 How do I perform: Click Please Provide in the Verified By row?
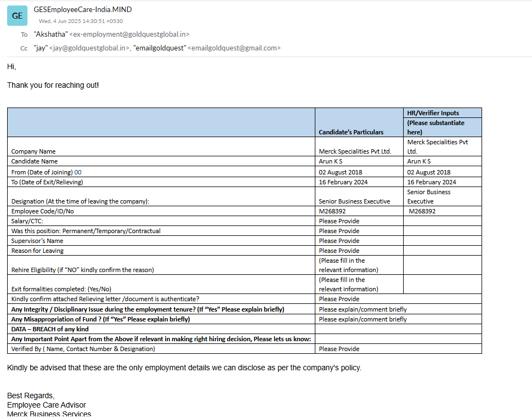point(339,349)
